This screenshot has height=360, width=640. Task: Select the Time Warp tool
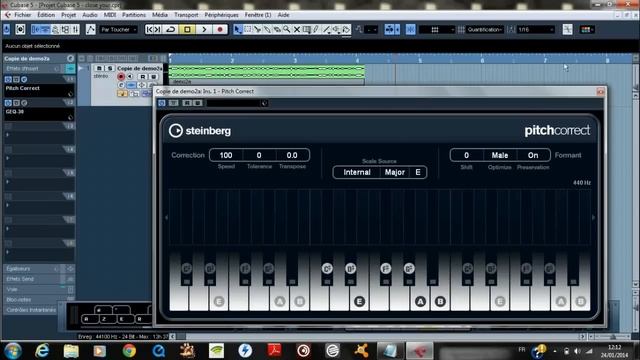[307, 29]
